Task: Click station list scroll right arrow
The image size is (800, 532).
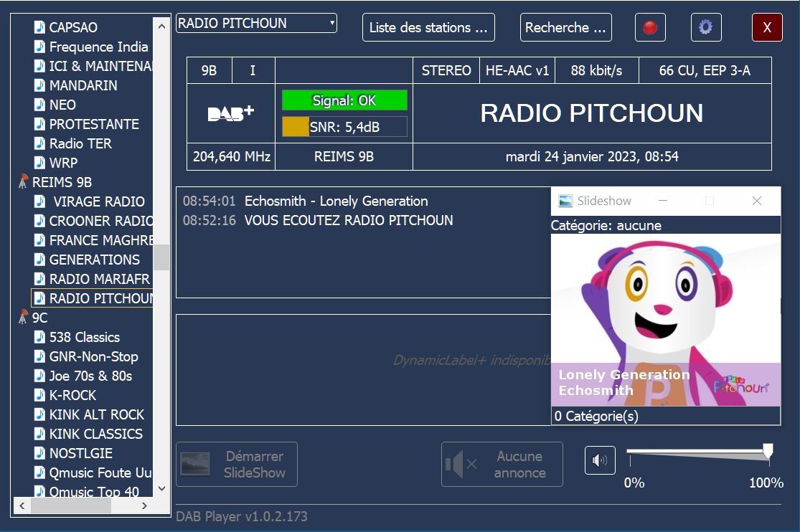Action: click(144, 506)
